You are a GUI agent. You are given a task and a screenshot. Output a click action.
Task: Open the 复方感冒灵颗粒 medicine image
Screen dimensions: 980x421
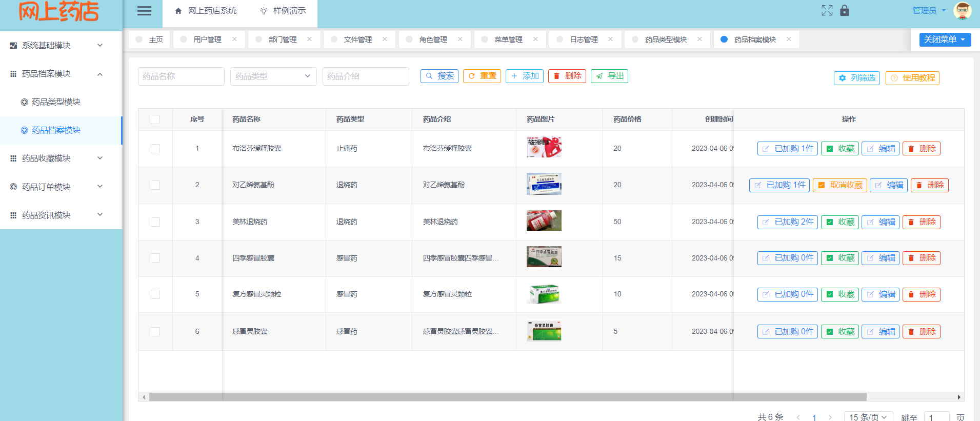pyautogui.click(x=544, y=294)
